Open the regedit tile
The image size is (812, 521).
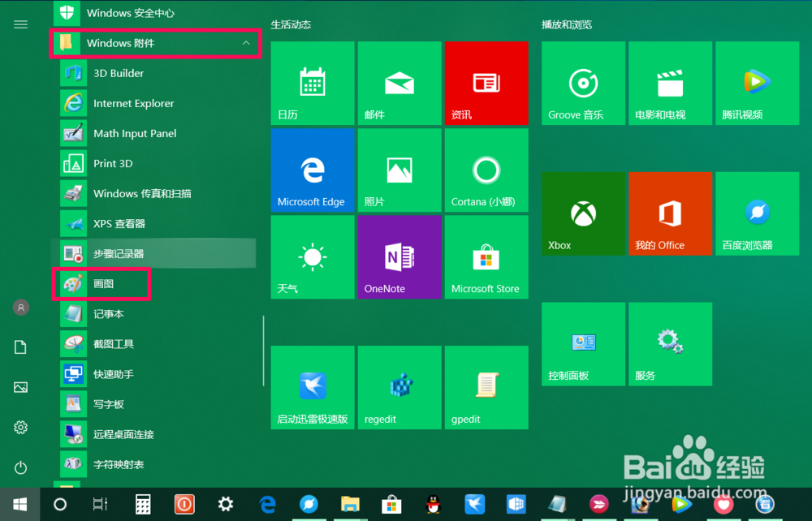tap(400, 388)
